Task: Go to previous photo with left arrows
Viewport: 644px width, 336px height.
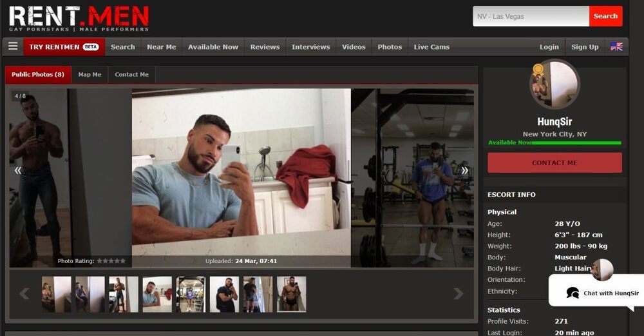Action: (x=18, y=170)
